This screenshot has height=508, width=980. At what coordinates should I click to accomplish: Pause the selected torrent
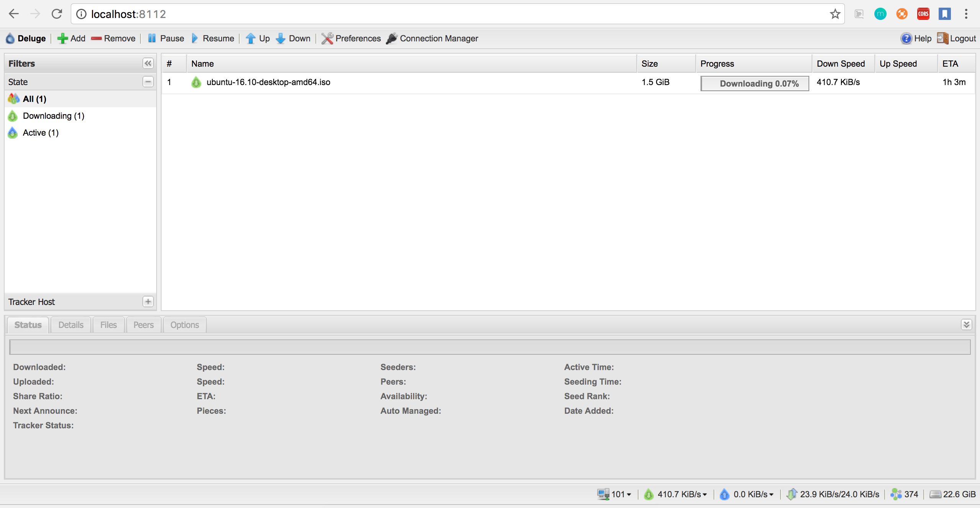pos(166,39)
